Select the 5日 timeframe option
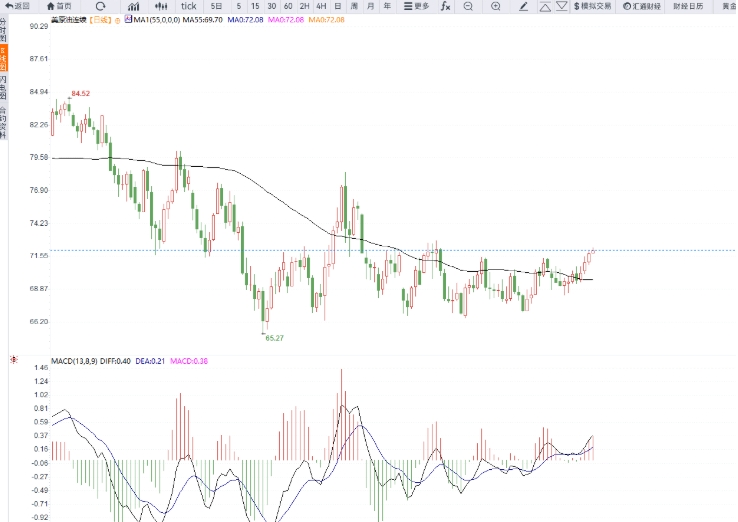 coord(216,6)
